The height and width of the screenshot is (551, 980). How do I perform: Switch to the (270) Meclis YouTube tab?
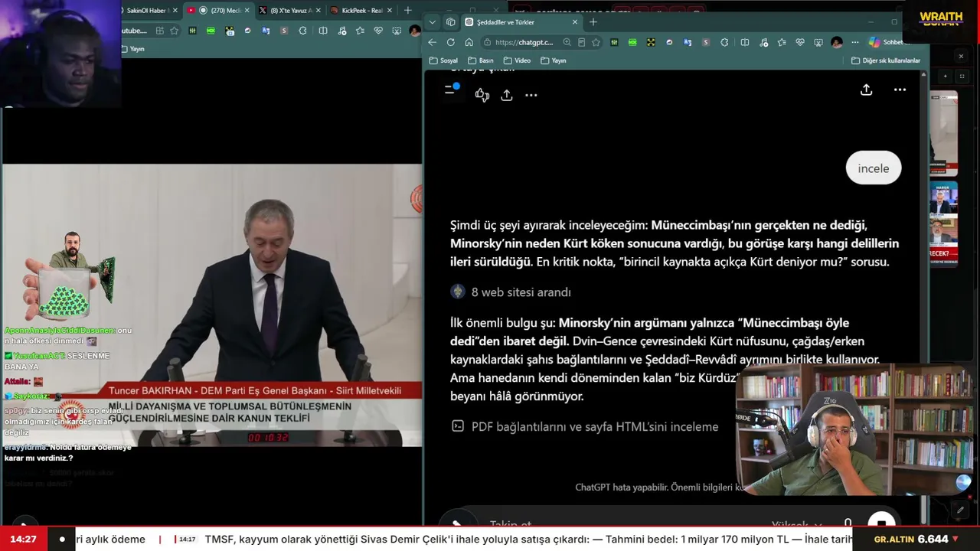[x=218, y=11]
